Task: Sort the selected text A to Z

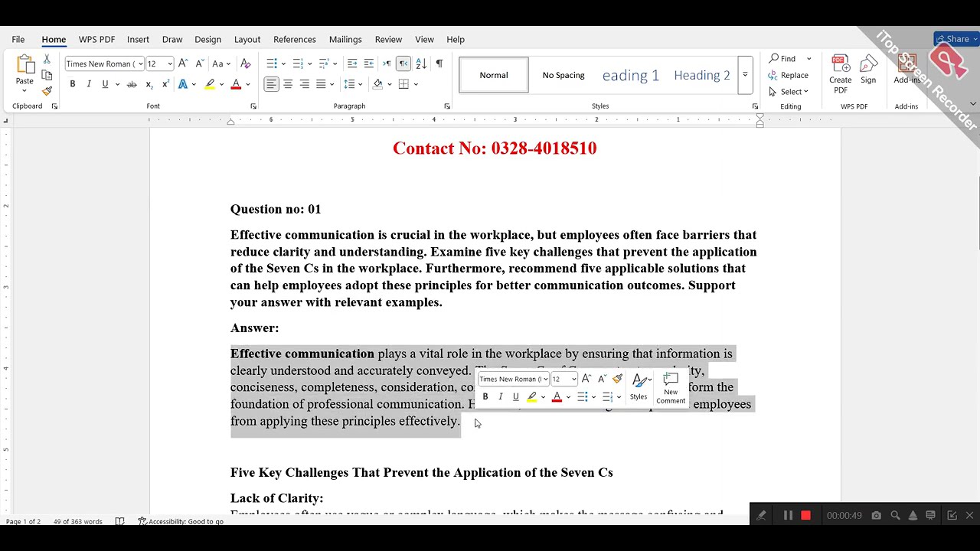Action: click(421, 64)
